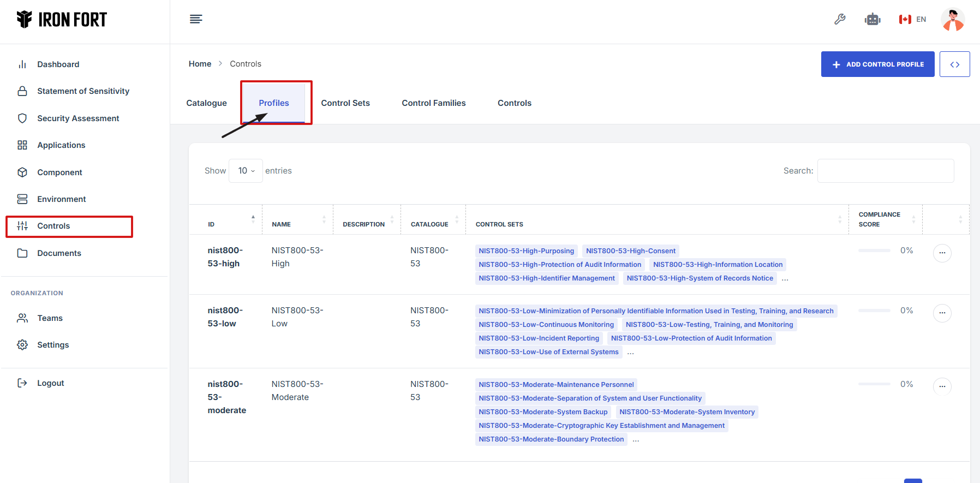Click the wrench tools icon in header
Image resolution: width=980 pixels, height=483 pixels.
tap(840, 20)
